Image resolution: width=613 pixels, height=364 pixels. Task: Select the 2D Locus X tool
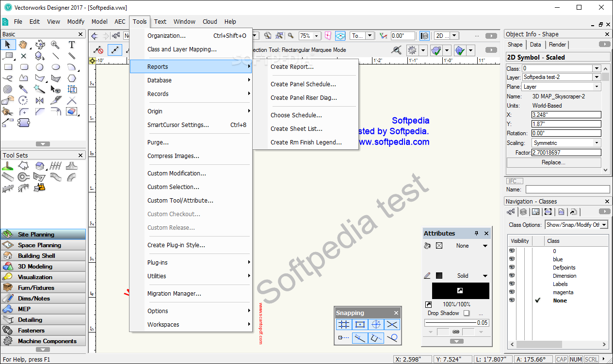tap(23, 56)
